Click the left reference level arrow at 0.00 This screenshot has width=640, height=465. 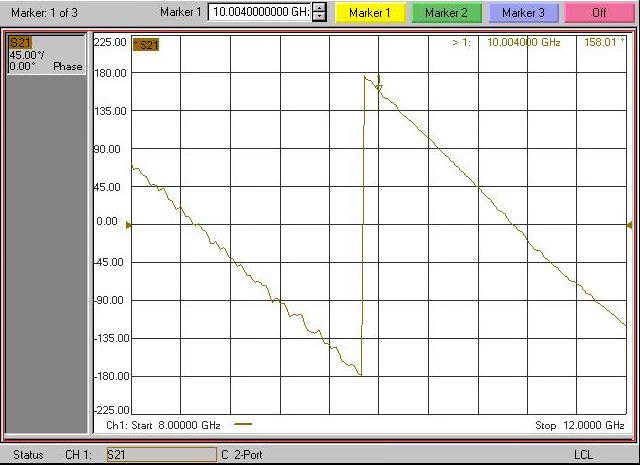[x=128, y=225]
